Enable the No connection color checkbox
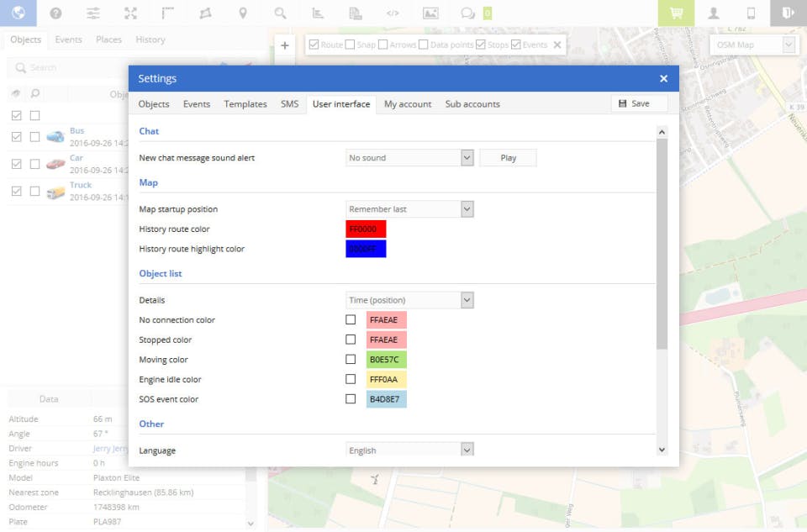807x532 pixels. point(351,319)
